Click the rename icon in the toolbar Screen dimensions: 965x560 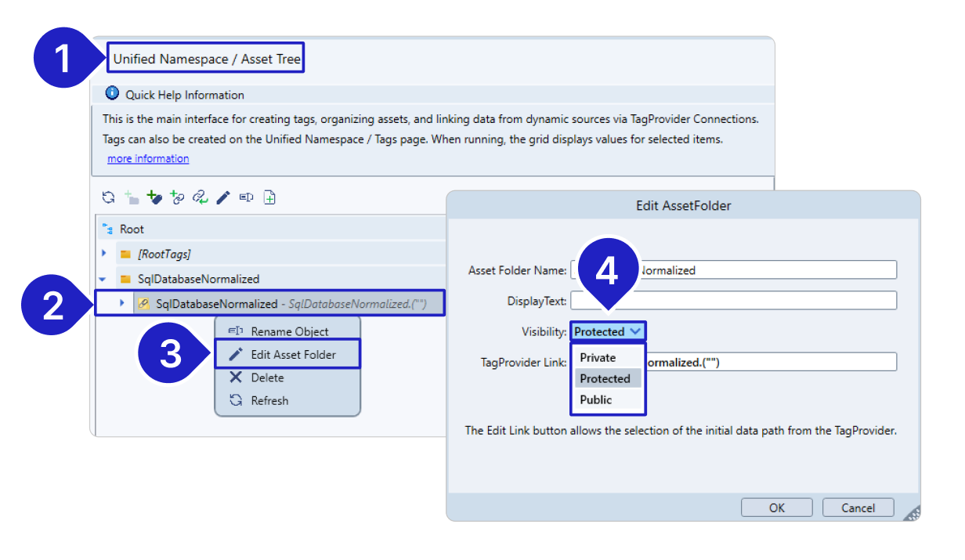(246, 198)
